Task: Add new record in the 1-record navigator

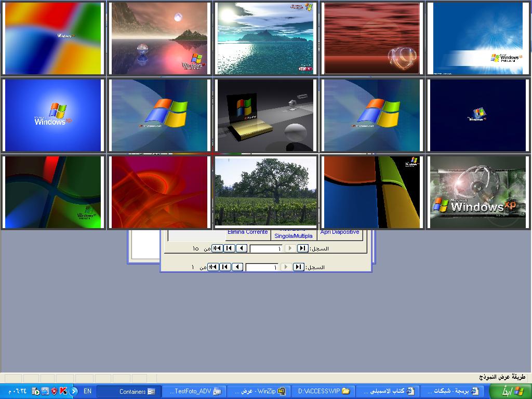Action: click(213, 267)
